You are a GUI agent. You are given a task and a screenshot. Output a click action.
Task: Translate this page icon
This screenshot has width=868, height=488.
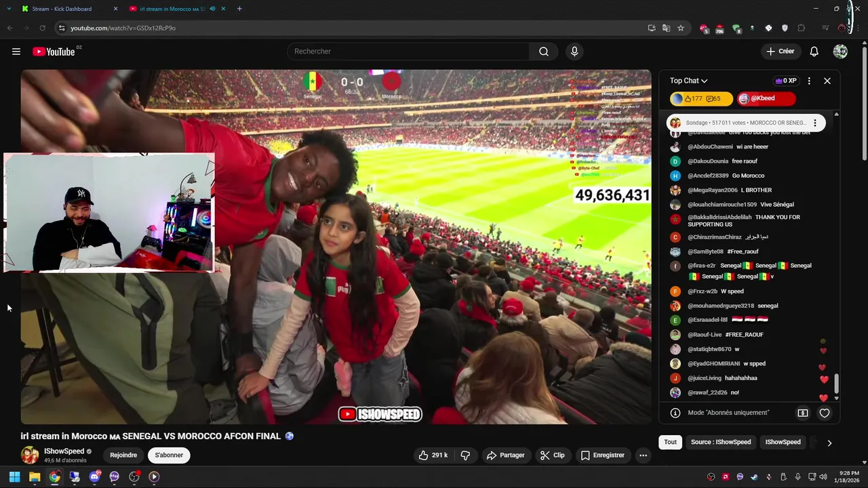tap(666, 28)
